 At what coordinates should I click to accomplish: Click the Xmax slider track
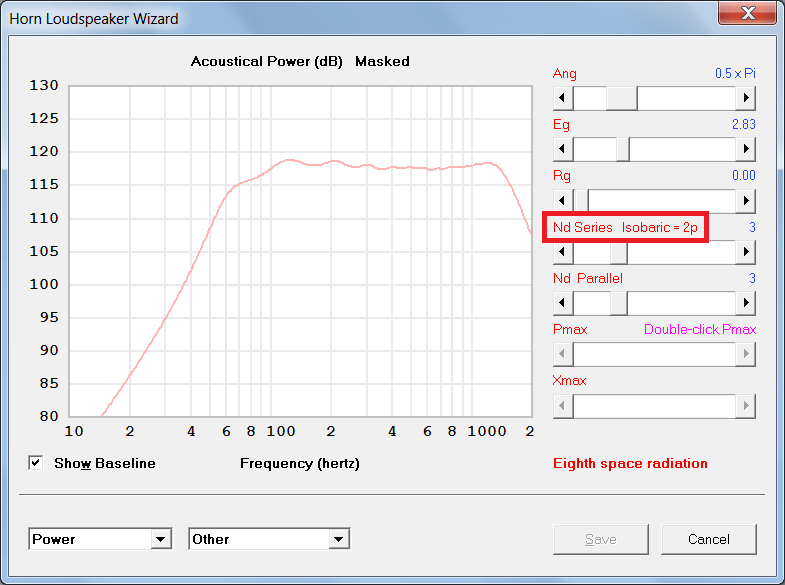654,406
